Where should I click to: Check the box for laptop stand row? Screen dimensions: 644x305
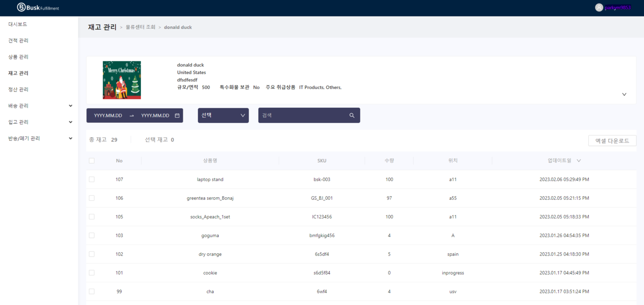tap(92, 180)
